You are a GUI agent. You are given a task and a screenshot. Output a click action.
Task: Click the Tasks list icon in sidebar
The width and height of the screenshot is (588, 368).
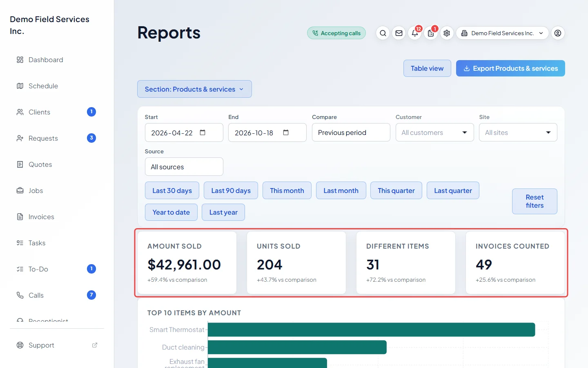pos(20,243)
